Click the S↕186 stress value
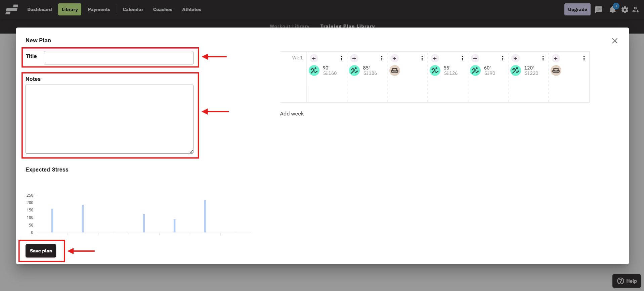This screenshot has height=291, width=644. coord(370,73)
